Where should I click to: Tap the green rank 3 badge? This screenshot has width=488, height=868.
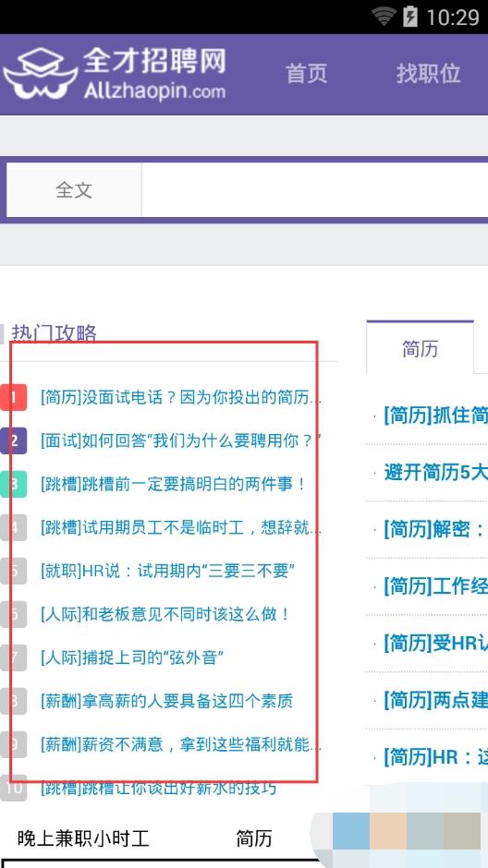point(13,484)
